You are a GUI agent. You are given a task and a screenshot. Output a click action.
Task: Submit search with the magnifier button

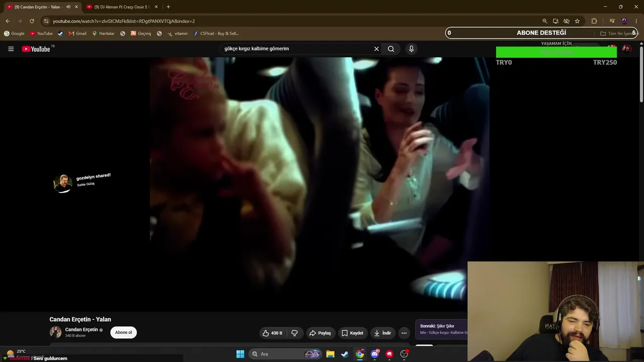point(391,49)
